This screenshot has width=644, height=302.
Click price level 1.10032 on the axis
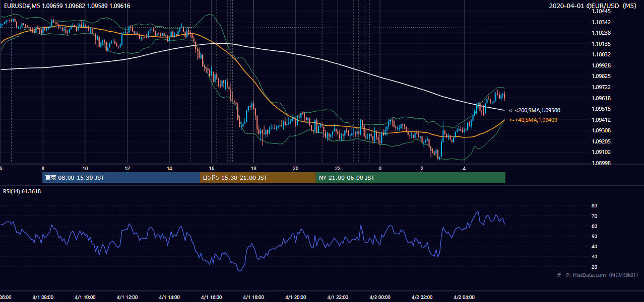tap(601, 54)
